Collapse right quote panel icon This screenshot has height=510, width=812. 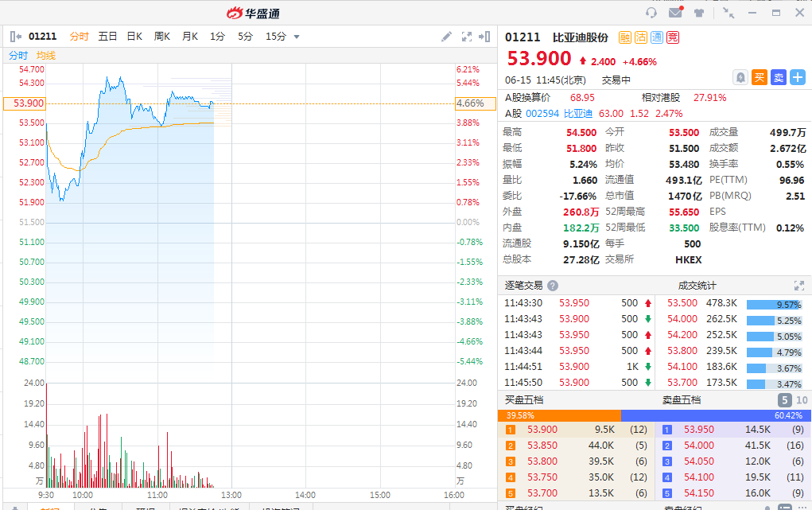(x=484, y=37)
